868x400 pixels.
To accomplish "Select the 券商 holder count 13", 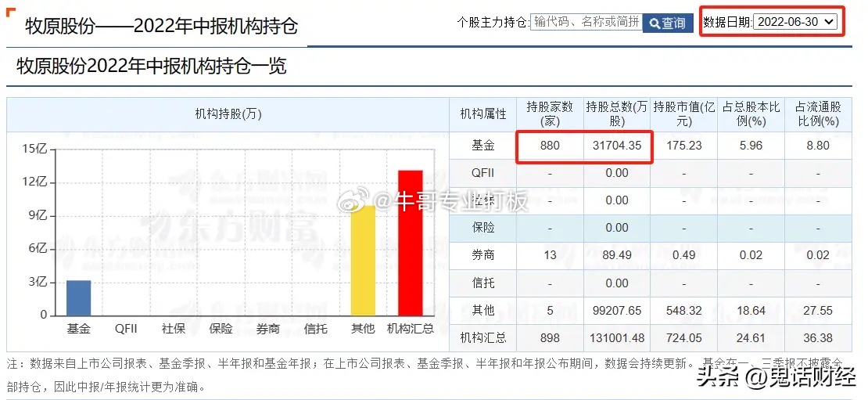I will pyautogui.click(x=550, y=255).
